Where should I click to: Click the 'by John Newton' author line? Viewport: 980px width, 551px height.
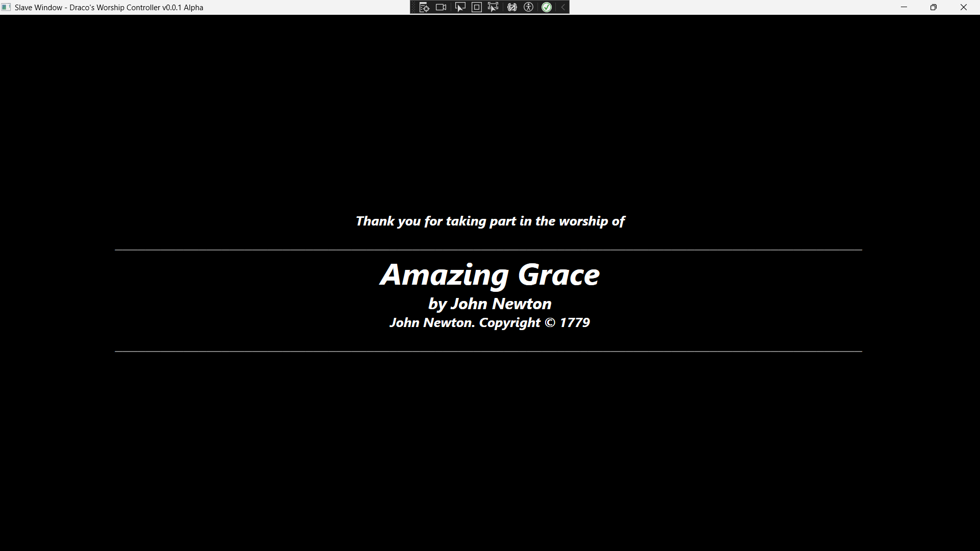tap(490, 304)
